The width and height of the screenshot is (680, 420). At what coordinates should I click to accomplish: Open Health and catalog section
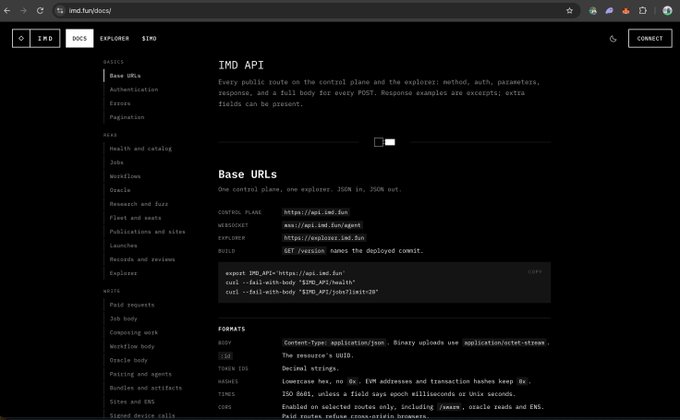tap(141, 148)
